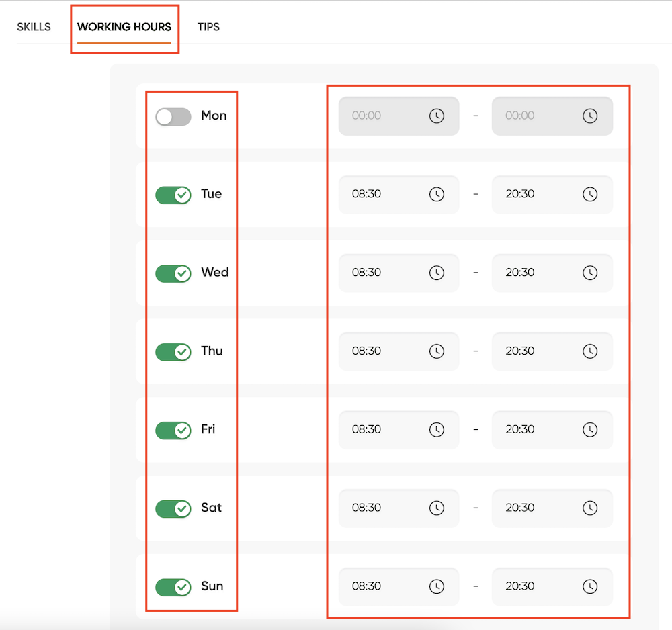
Task: Edit Fri end time 20:30 value
Action: tap(520, 429)
